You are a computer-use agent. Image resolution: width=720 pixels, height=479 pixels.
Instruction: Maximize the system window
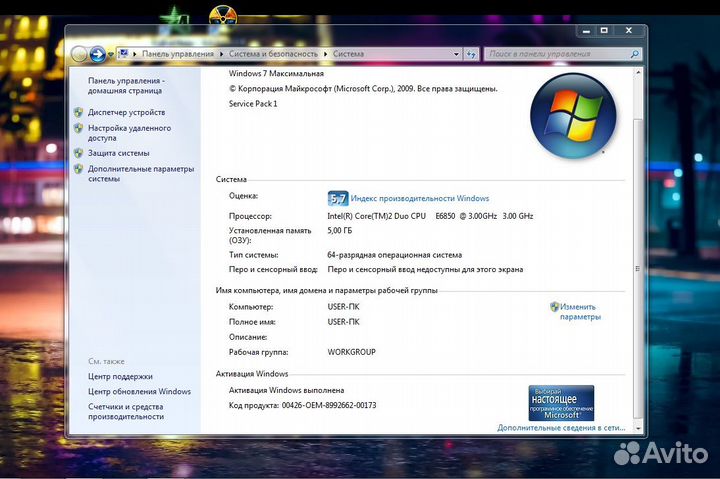coord(604,31)
